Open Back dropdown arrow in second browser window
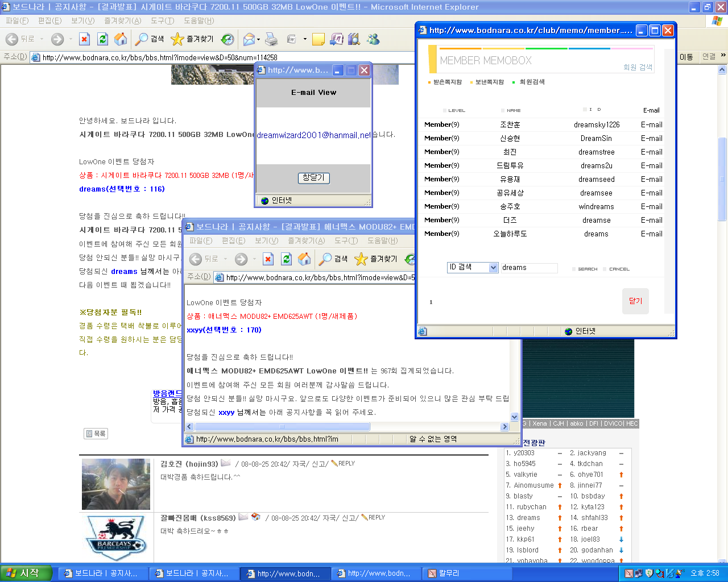The width and height of the screenshot is (728, 582). coord(225,259)
